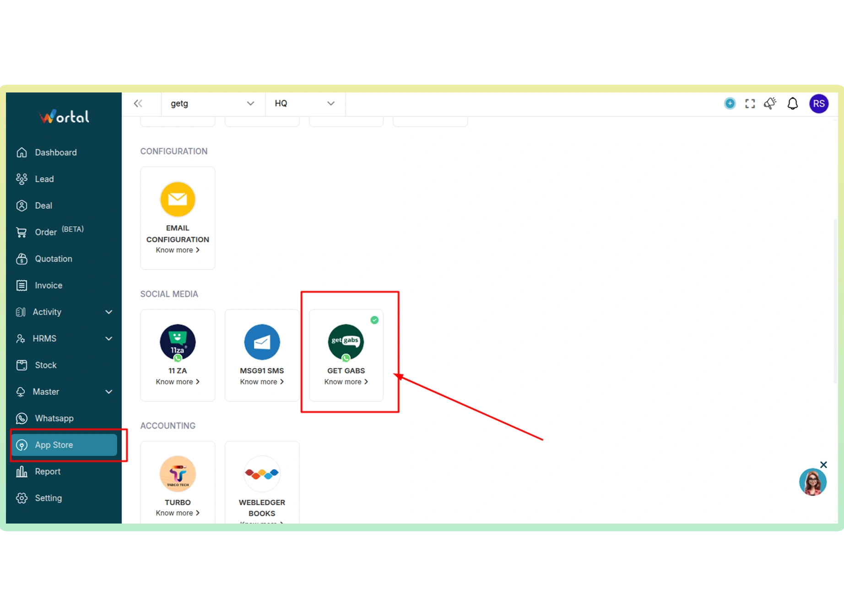Open the Report menu item

64,471
